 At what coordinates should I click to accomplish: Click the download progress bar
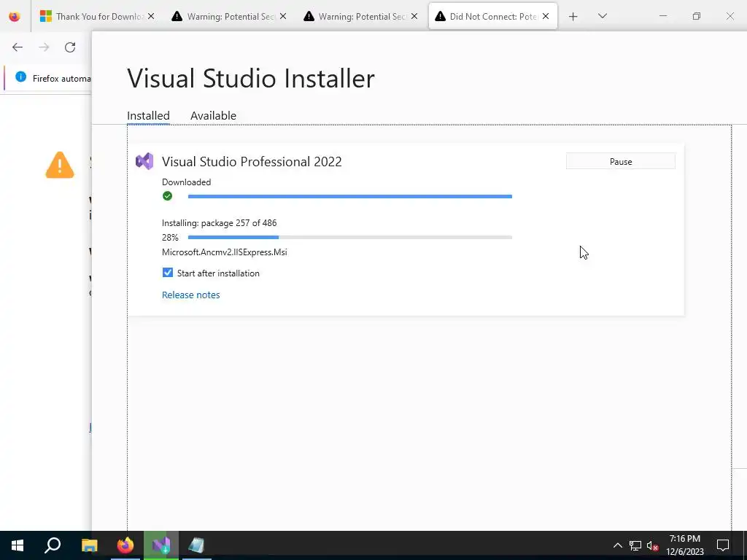(x=349, y=196)
